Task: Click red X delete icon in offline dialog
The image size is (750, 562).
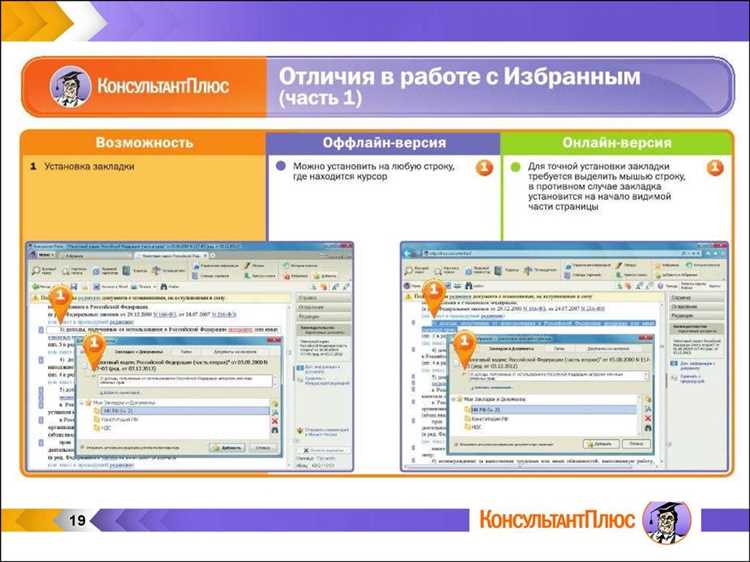Action: point(275,423)
